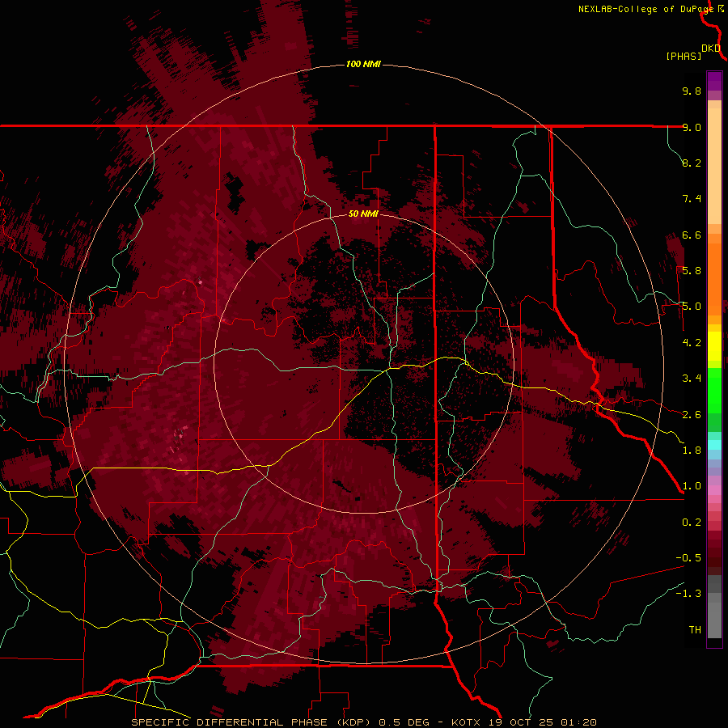The width and height of the screenshot is (728, 728).
Task: Select the 50 NMI range ring label
Action: click(x=363, y=214)
